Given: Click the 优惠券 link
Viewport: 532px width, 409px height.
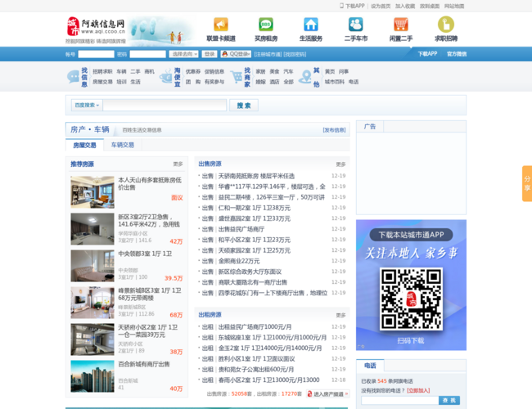Looking at the screenshot, I should pyautogui.click(x=193, y=71).
